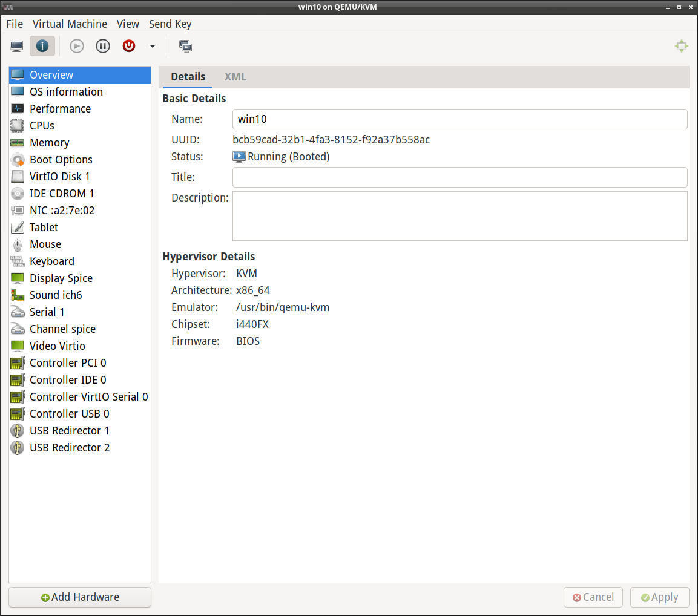Open Memory settings
Screen dimensions: 698x616
pos(80,142)
